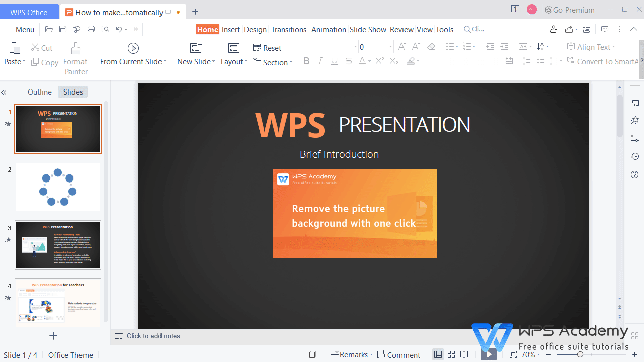Toggle Strikethrough formatting
This screenshot has width=644, height=362.
click(348, 61)
